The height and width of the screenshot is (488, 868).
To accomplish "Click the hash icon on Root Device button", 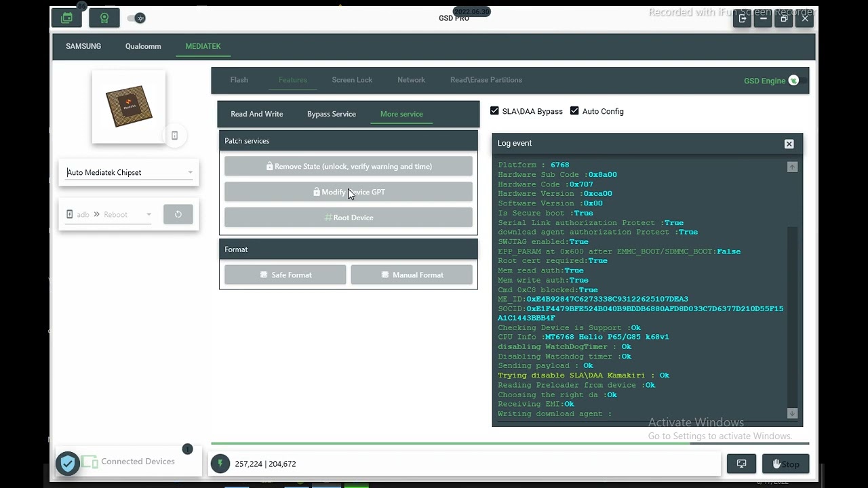I will tap(328, 218).
